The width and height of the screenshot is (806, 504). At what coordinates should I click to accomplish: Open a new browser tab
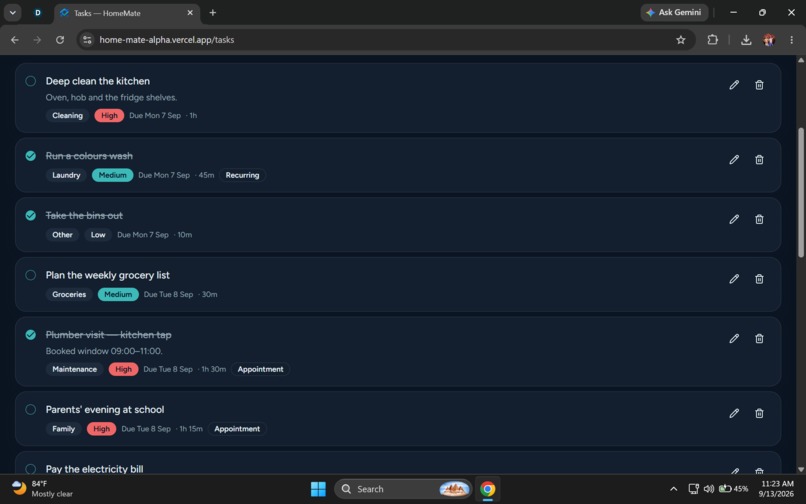point(212,13)
